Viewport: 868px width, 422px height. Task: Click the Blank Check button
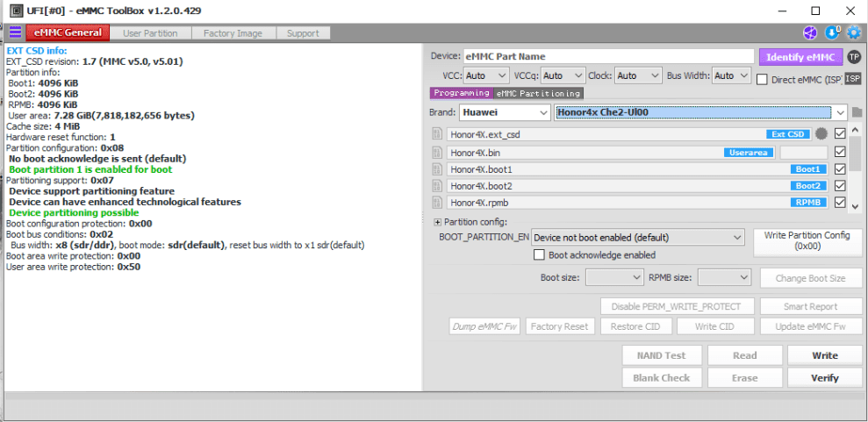click(662, 378)
